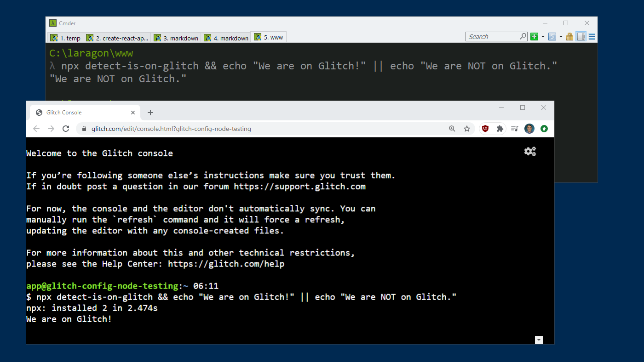This screenshot has height=362, width=644.
Task: Click the zoom magnifier in address bar
Action: (x=452, y=129)
